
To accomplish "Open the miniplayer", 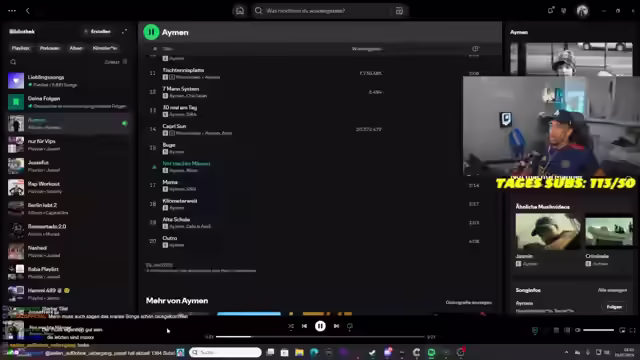I will [622, 330].
